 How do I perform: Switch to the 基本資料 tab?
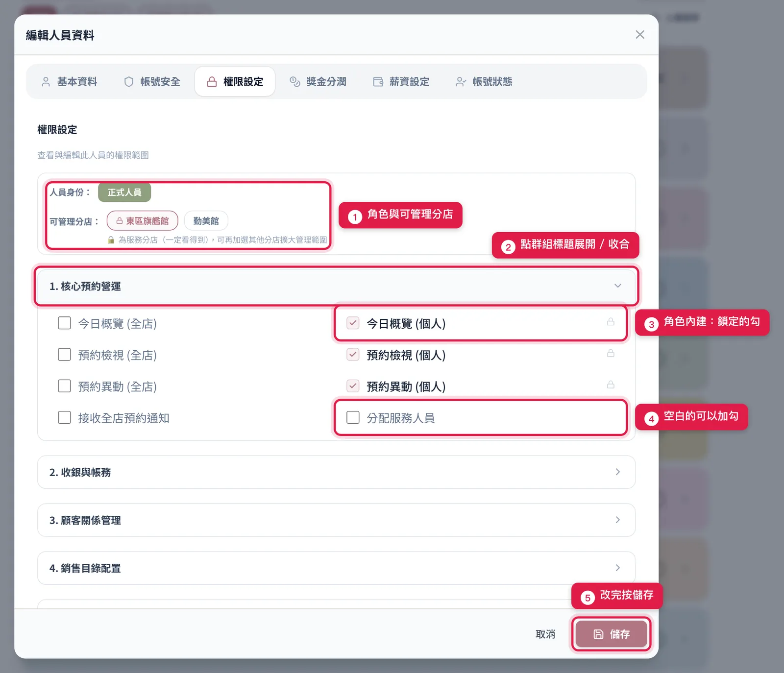coord(69,82)
